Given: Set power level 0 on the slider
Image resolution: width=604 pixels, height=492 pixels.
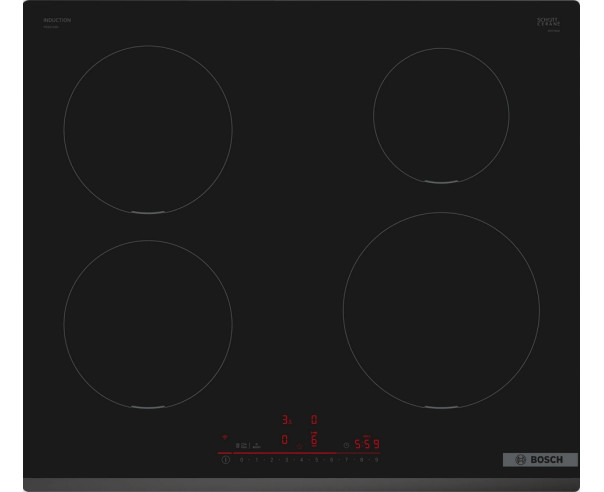Looking at the screenshot, I should click(242, 460).
